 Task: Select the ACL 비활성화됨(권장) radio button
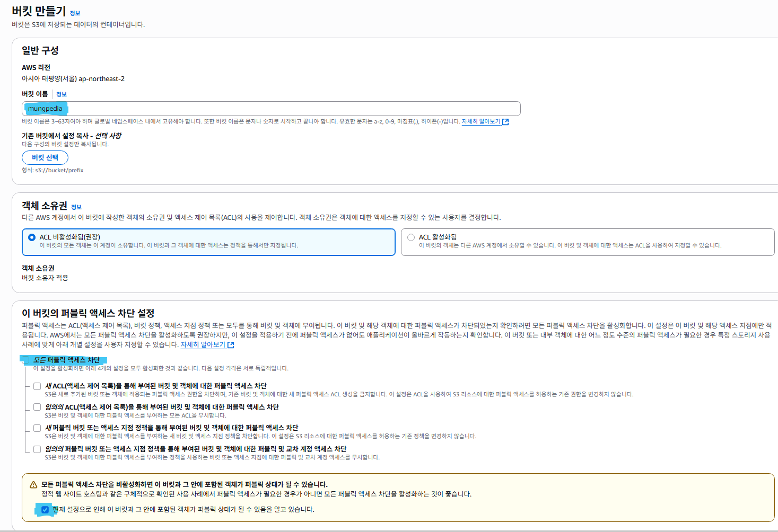[31, 237]
